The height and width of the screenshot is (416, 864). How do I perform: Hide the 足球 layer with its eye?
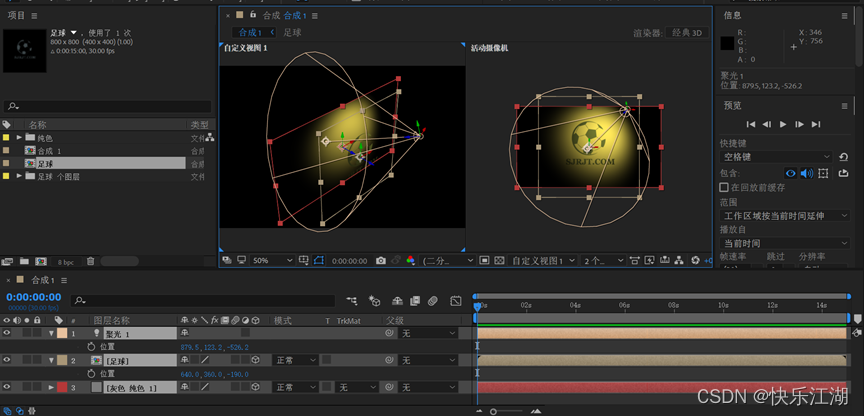[x=7, y=360]
